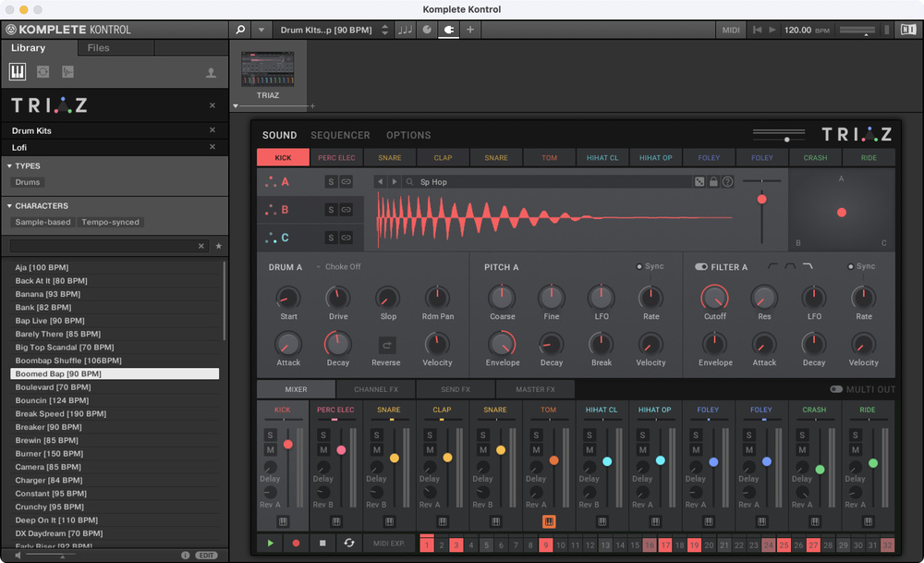
Task: Click the MIDI EXP button
Action: point(389,543)
